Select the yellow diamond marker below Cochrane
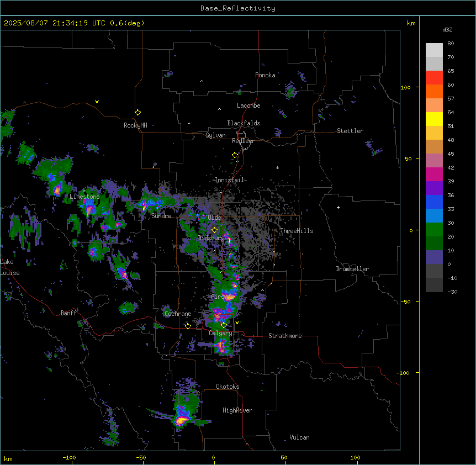The image size is (476, 465). (188, 326)
